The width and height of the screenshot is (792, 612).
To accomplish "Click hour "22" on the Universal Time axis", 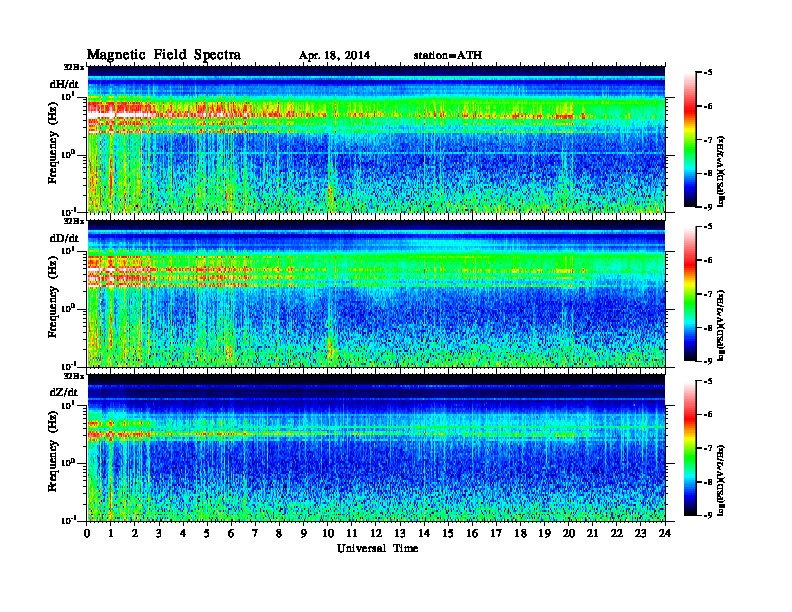I will tap(617, 533).
